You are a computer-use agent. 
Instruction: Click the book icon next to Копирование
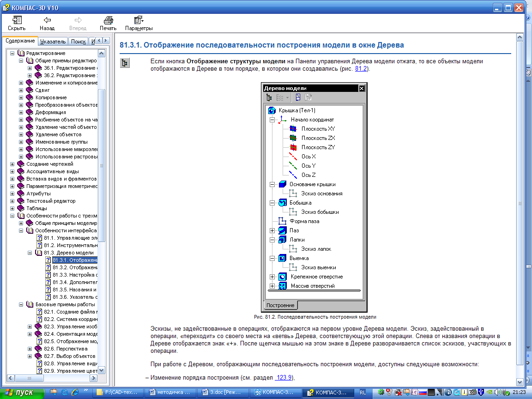click(x=30, y=97)
